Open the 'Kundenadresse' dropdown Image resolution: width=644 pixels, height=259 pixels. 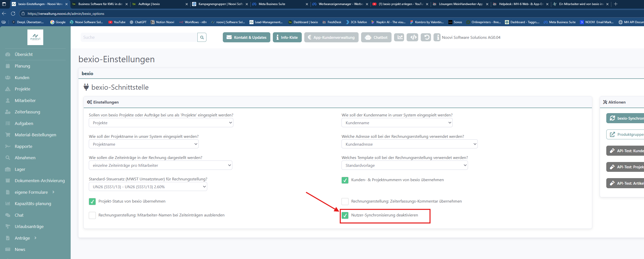(x=409, y=144)
